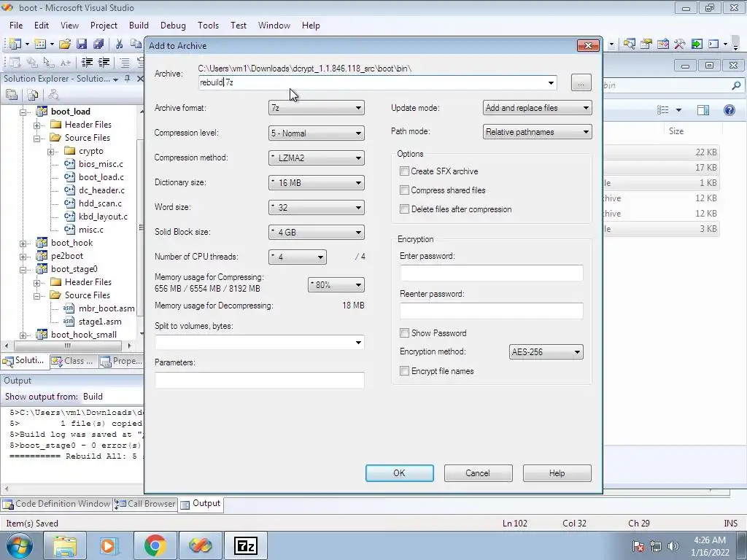The width and height of the screenshot is (747, 560).
Task: Click the archive browse (...) button
Action: [581, 83]
